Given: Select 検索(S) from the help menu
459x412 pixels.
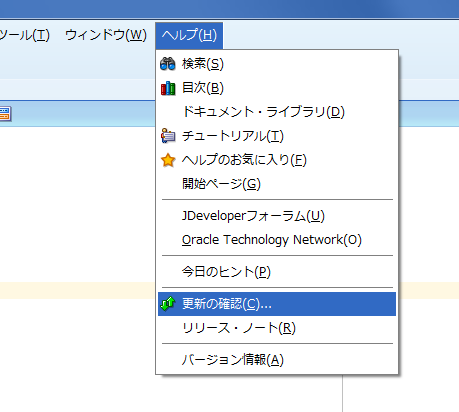Looking at the screenshot, I should 277,64.
